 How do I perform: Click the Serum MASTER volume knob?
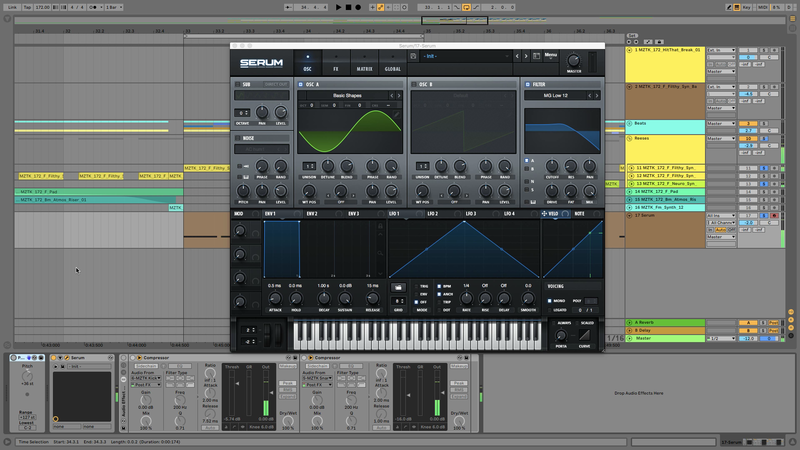point(573,60)
